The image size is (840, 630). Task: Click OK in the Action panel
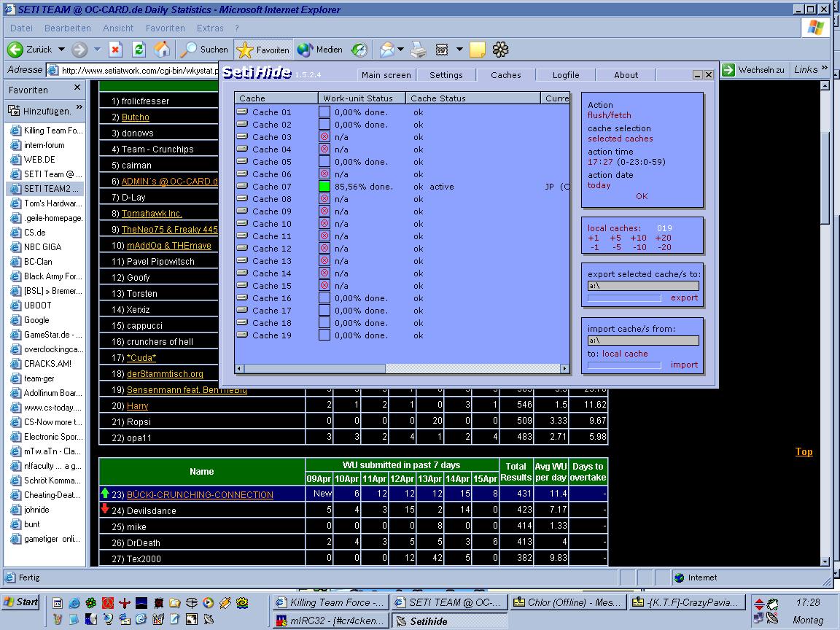(x=642, y=196)
